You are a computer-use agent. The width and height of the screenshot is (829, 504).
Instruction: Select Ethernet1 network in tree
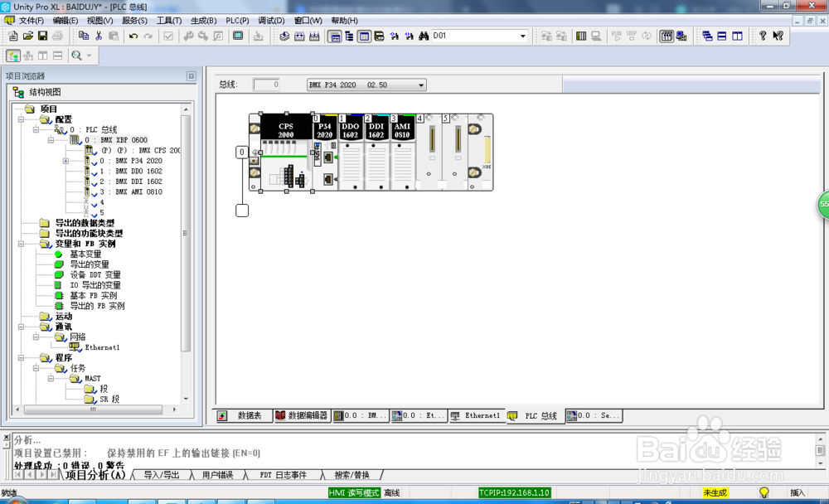coord(102,347)
